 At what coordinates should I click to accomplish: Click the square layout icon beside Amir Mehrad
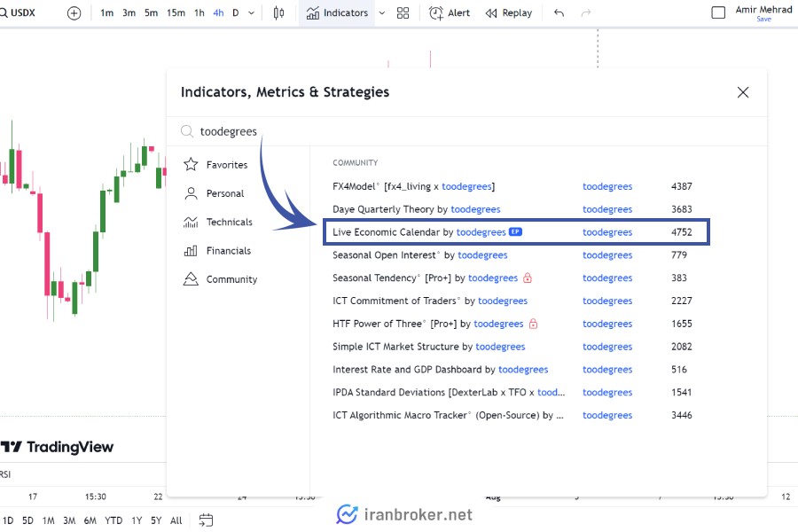point(718,12)
